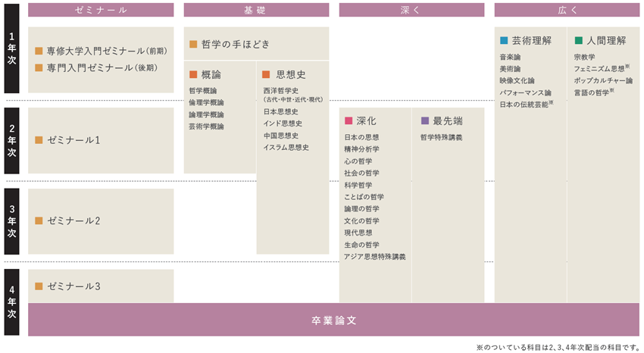
Task: Select the 広く column header
Action: (x=565, y=10)
